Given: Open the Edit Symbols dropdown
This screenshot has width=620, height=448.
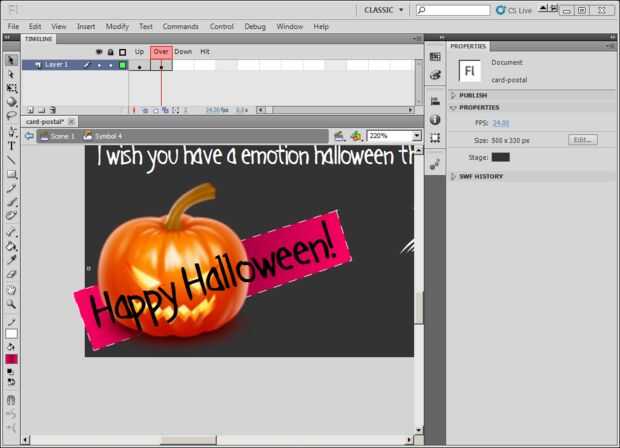Looking at the screenshot, I should click(356, 136).
